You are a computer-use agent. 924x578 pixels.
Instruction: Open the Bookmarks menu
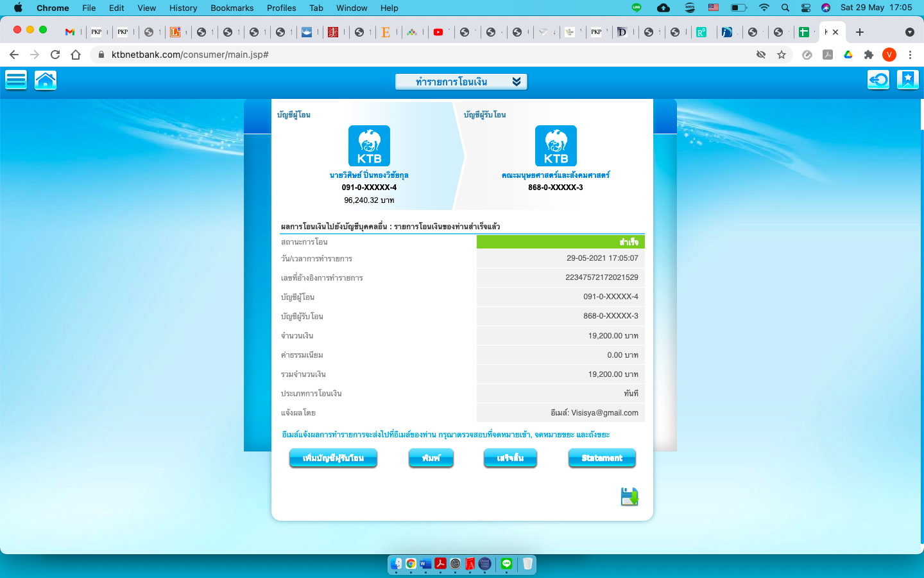(x=232, y=8)
